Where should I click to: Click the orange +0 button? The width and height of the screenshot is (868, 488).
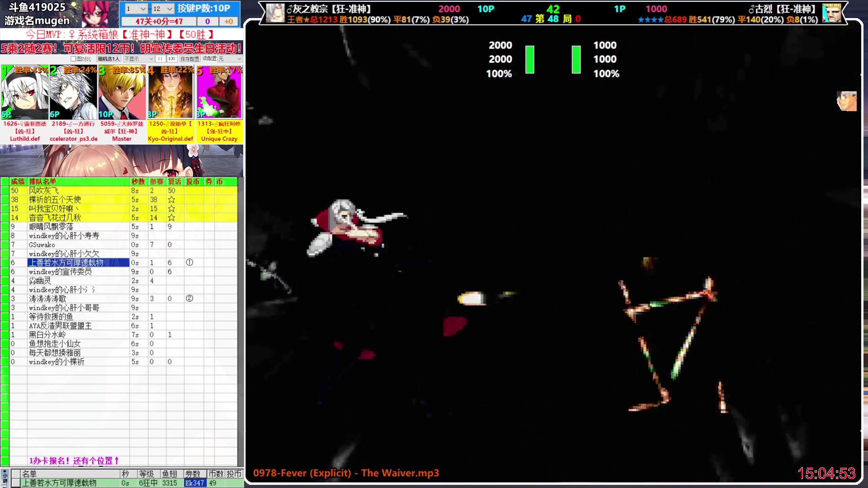229,21
